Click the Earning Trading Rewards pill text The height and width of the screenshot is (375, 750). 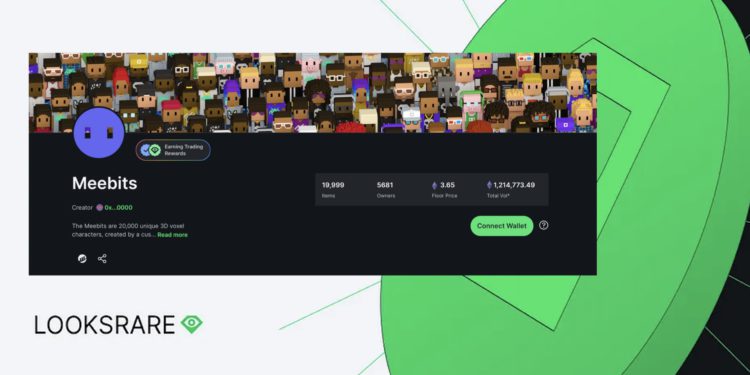point(184,150)
